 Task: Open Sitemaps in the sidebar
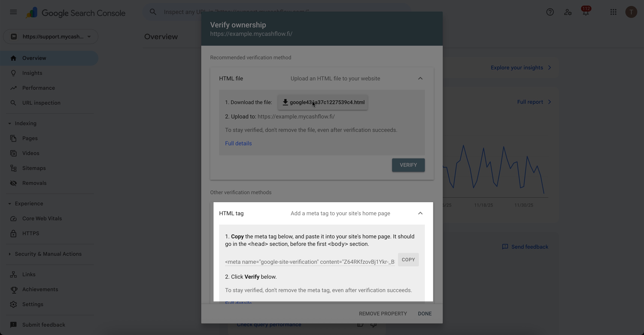(34, 168)
